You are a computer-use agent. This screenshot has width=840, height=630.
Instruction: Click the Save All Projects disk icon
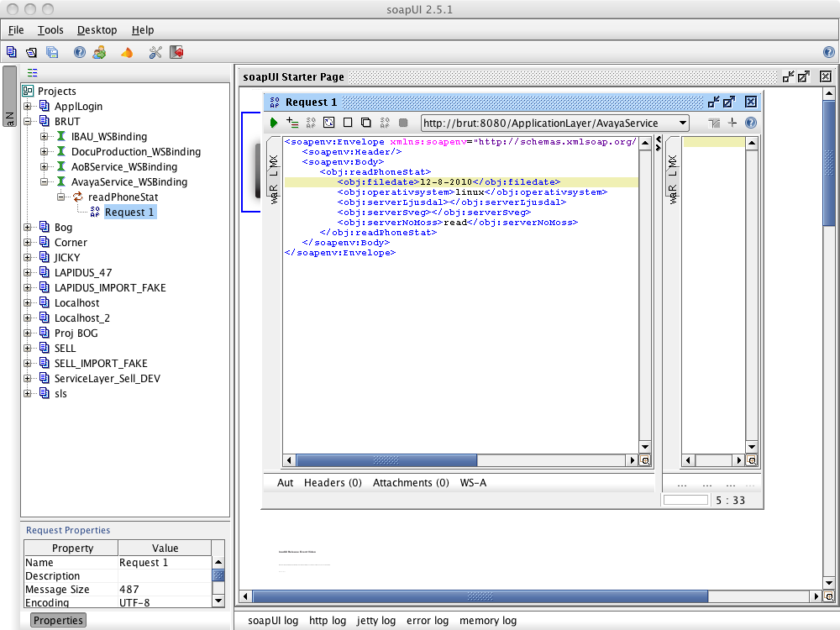[x=52, y=52]
